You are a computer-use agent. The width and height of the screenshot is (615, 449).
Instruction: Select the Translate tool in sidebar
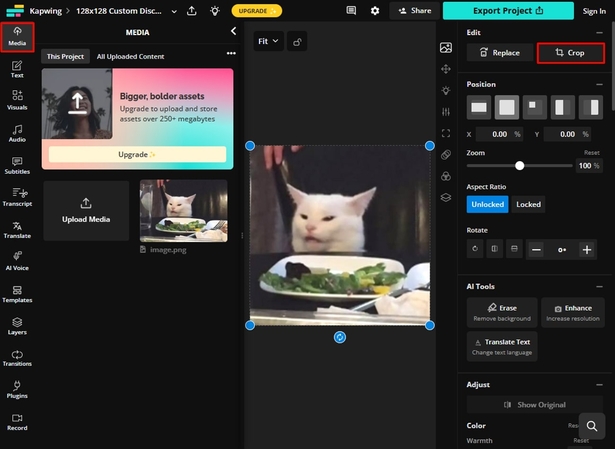(x=17, y=229)
